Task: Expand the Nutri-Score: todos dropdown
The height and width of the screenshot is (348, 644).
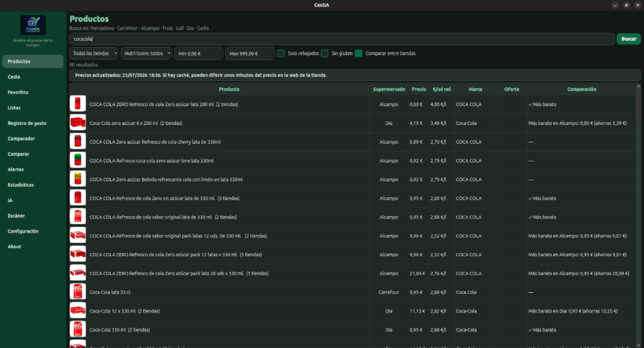Action: [146, 53]
